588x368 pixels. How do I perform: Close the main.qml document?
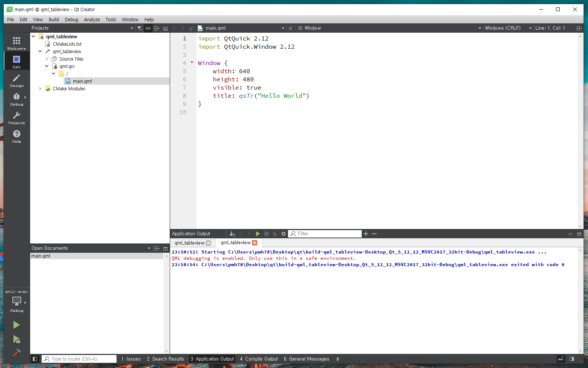pos(291,28)
